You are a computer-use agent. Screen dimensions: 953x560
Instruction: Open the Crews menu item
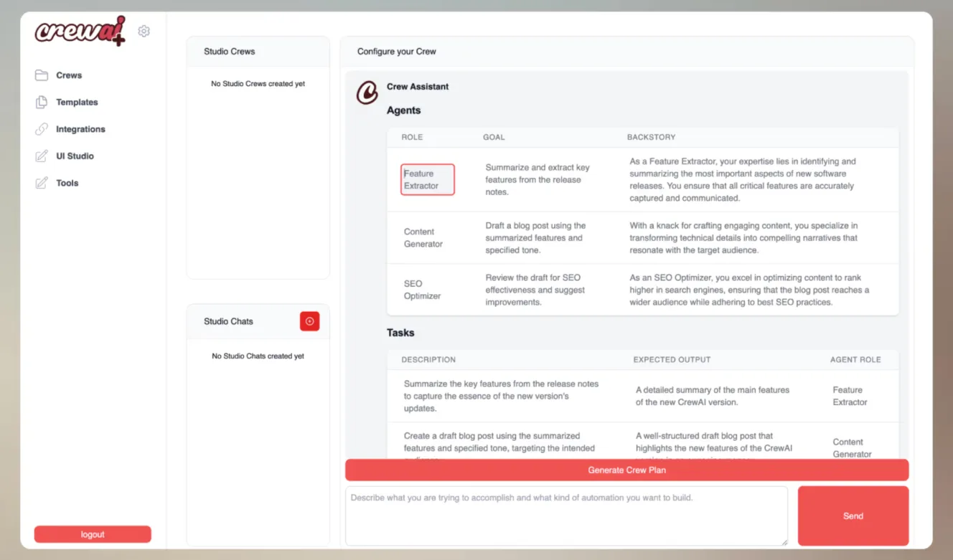tap(69, 75)
